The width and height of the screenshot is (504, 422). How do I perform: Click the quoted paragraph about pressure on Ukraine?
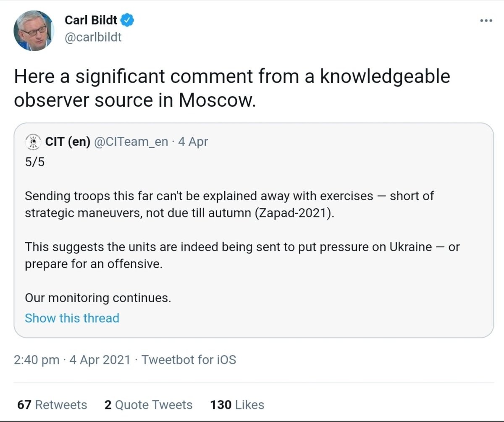click(x=242, y=255)
